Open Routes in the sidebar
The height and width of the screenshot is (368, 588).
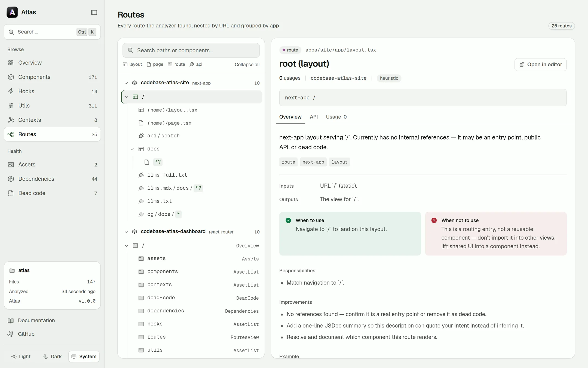tap(52, 134)
